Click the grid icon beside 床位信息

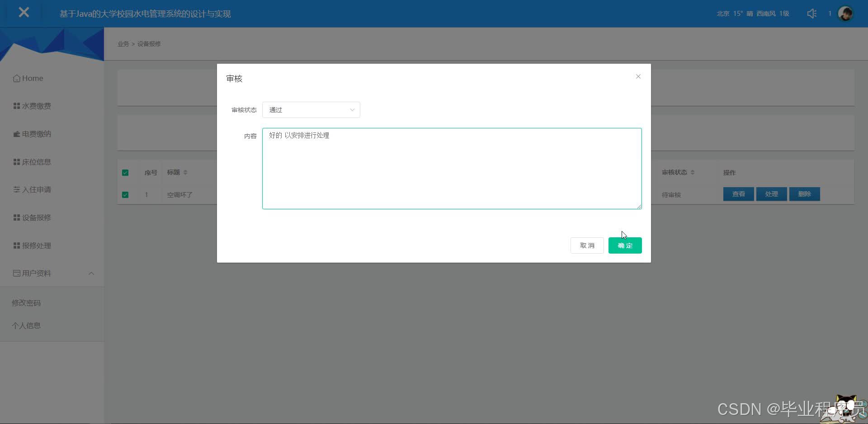pyautogui.click(x=17, y=162)
